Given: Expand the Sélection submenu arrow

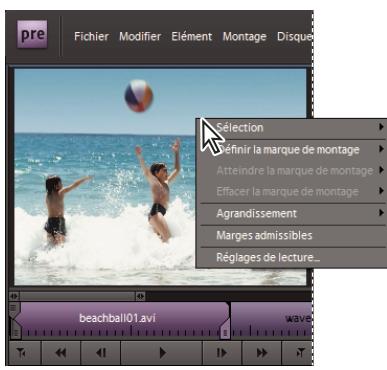Looking at the screenshot, I should [x=381, y=127].
